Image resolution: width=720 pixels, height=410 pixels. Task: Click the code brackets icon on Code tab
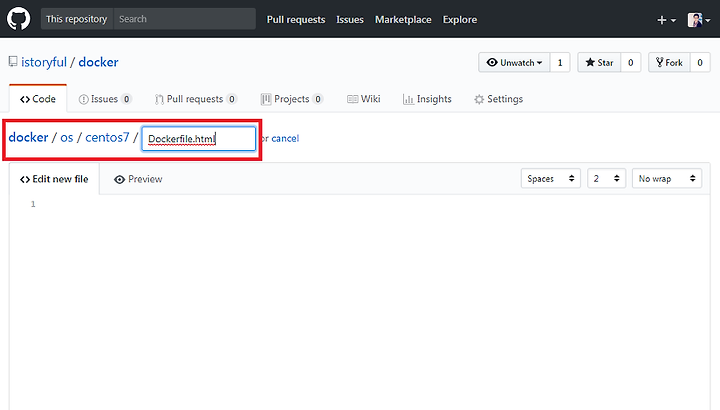[25, 99]
